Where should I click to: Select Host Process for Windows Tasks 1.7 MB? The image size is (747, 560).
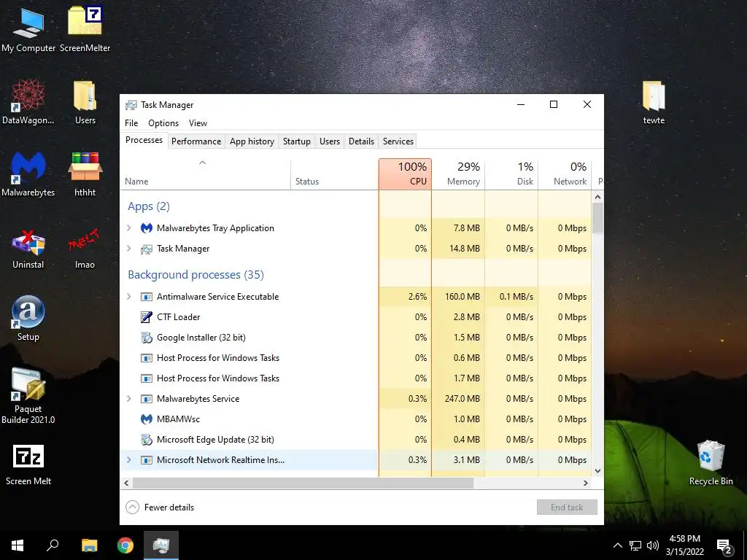click(356, 378)
